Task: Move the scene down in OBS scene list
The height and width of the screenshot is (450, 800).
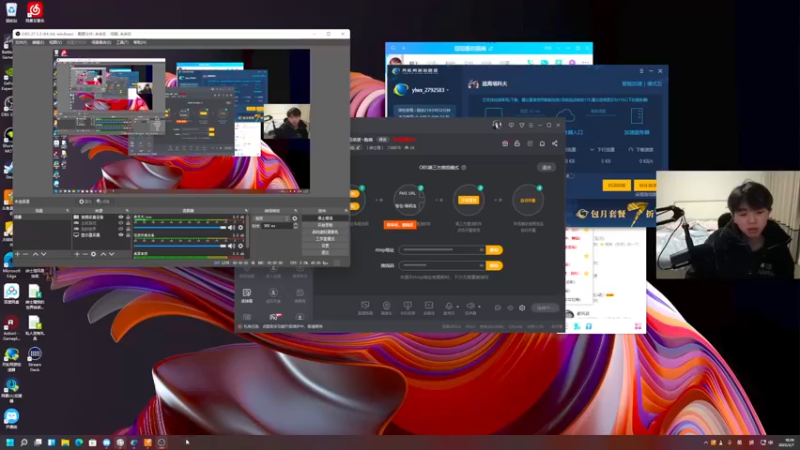Action: [43, 254]
